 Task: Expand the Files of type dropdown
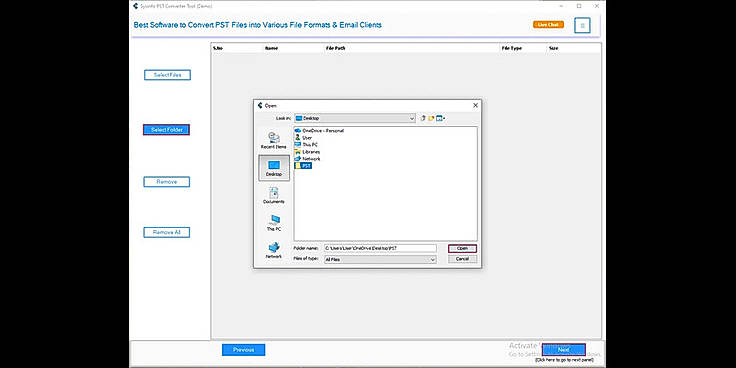click(x=432, y=259)
